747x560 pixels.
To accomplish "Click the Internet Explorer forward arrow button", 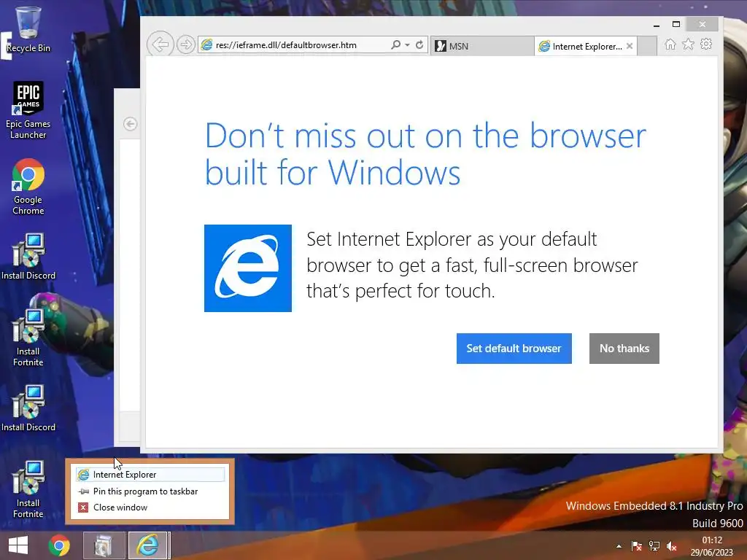I will click(x=186, y=44).
